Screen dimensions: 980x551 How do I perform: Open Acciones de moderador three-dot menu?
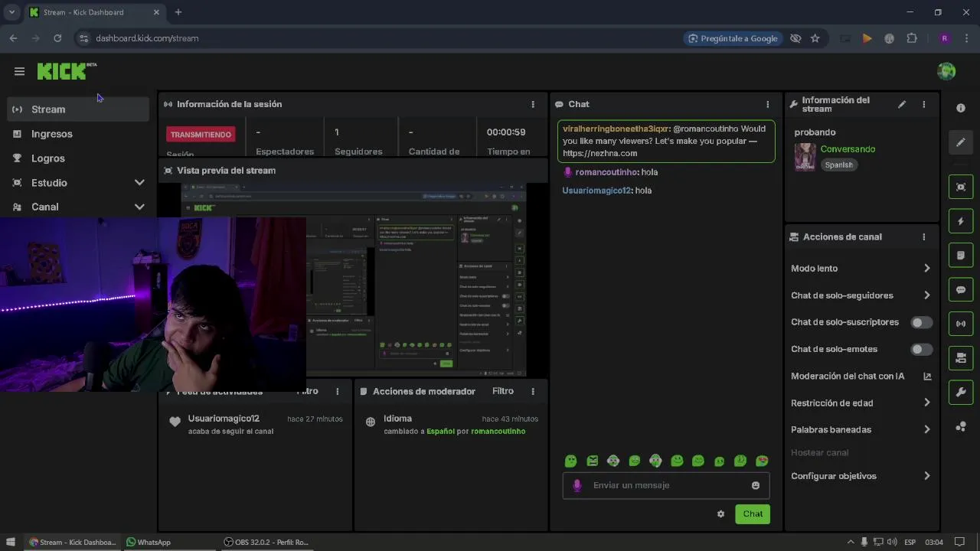[533, 391]
